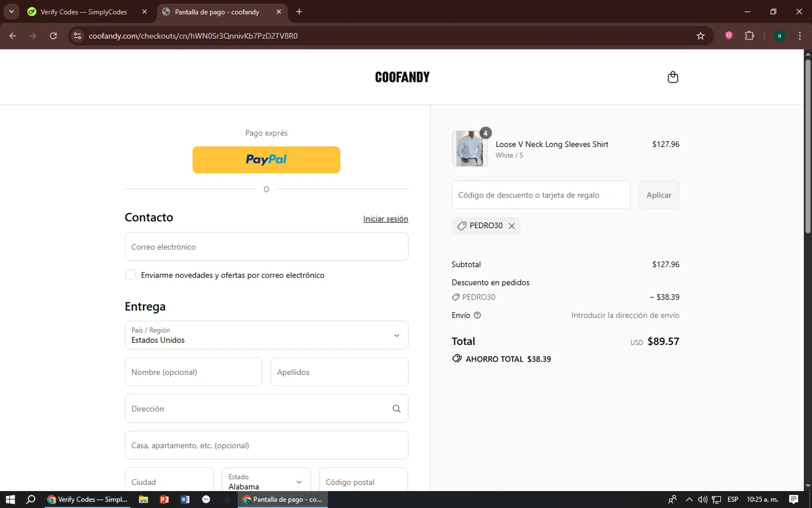
Task: Reload the page
Action: (53, 36)
